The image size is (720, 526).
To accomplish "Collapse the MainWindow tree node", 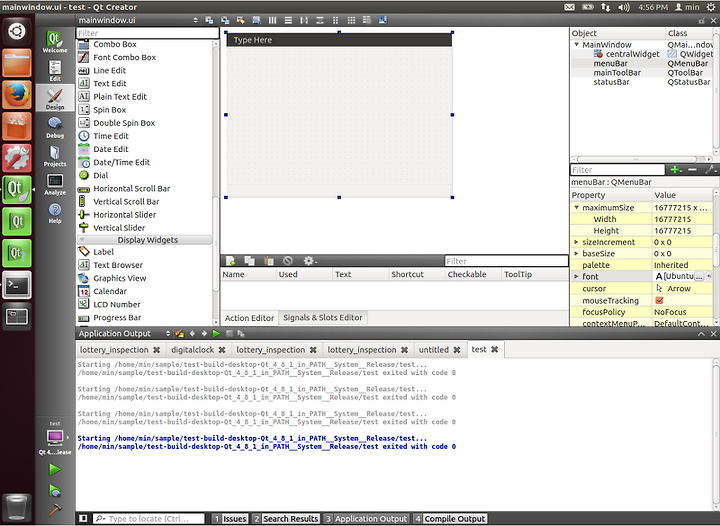I will click(x=577, y=45).
